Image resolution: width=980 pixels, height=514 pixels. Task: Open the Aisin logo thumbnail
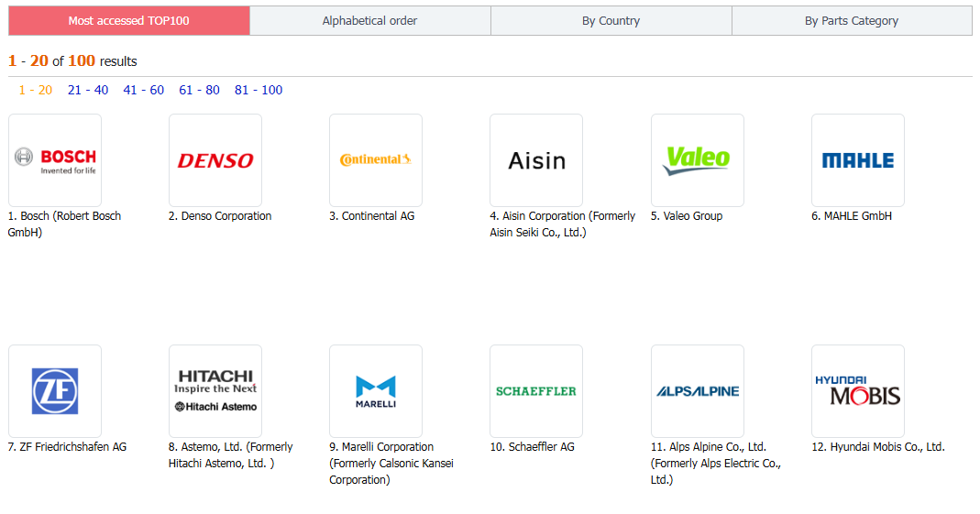coord(536,160)
